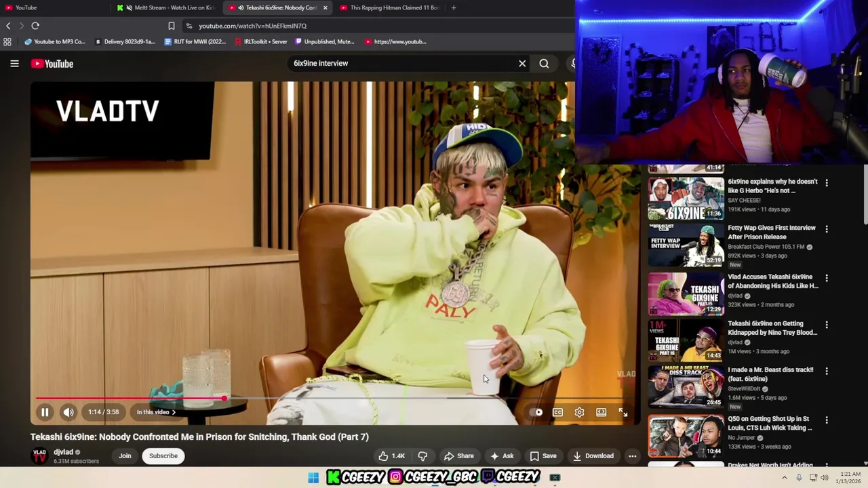Open player settings gear
The width and height of the screenshot is (868, 488).
tap(579, 412)
